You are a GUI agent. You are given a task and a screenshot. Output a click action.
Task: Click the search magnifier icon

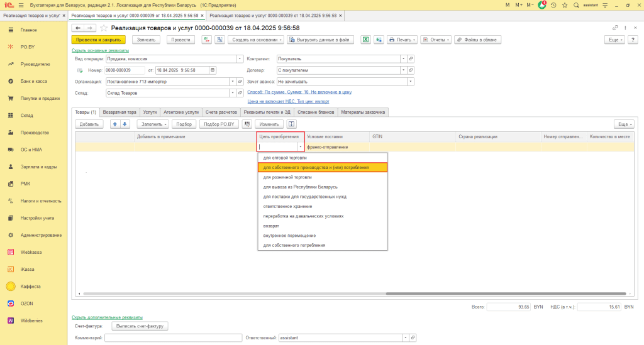576,5
